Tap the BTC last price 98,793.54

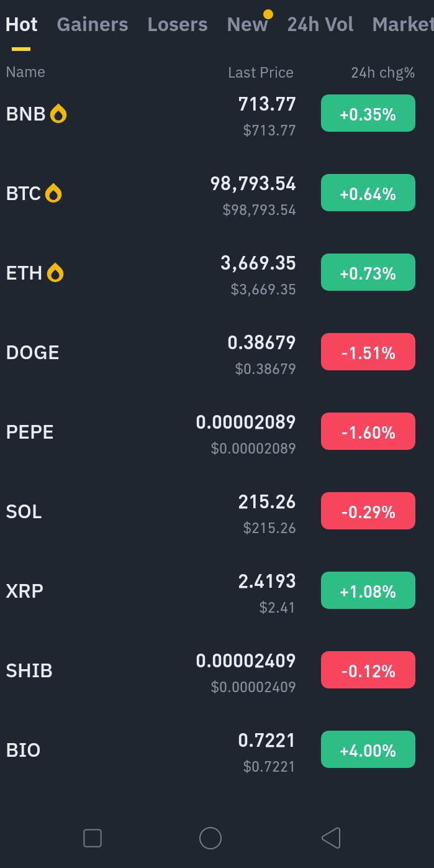253,184
